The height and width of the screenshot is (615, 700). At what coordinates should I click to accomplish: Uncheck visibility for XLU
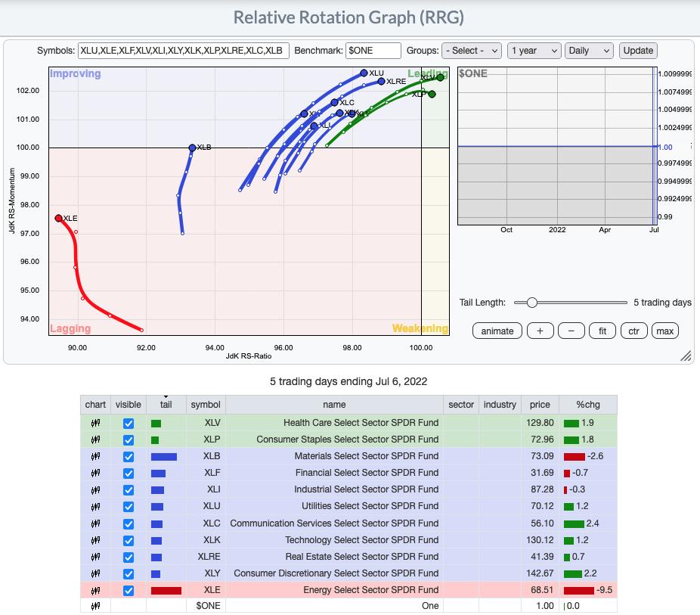128,507
